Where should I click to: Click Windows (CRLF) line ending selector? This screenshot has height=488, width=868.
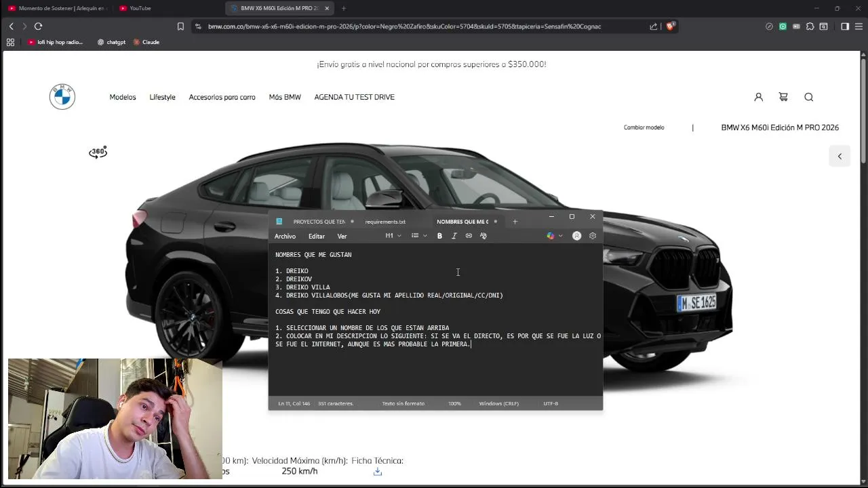pos(499,403)
